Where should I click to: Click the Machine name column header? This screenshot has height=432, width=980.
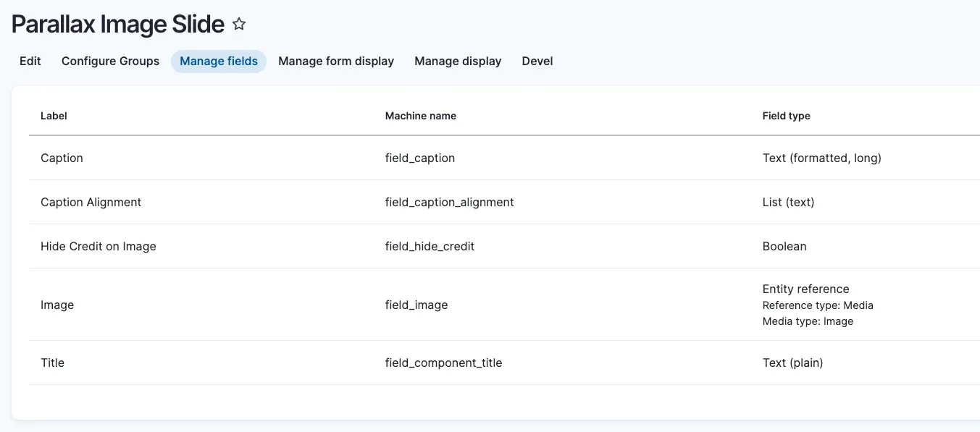pyautogui.click(x=421, y=116)
